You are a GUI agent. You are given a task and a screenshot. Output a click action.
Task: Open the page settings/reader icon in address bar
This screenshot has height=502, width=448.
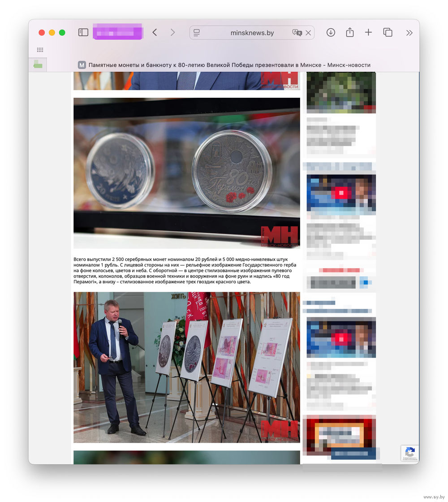click(x=197, y=33)
